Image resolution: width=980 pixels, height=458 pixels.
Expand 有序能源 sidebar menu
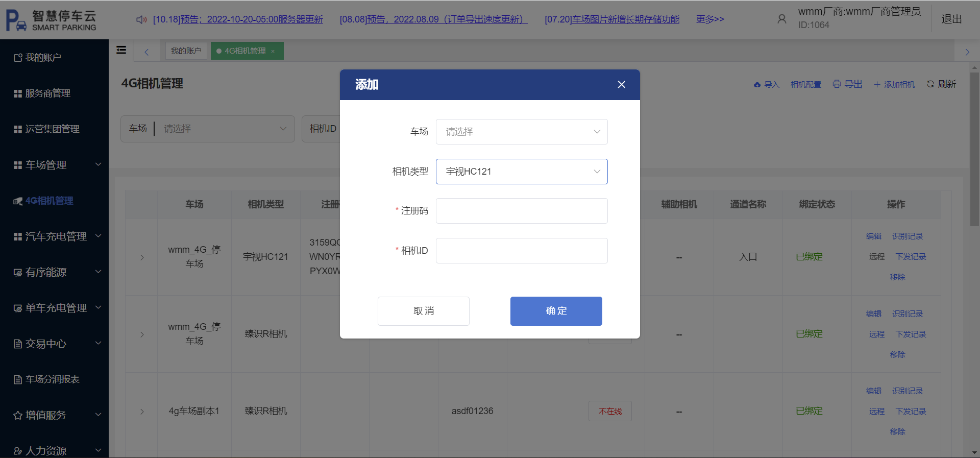tap(54, 272)
